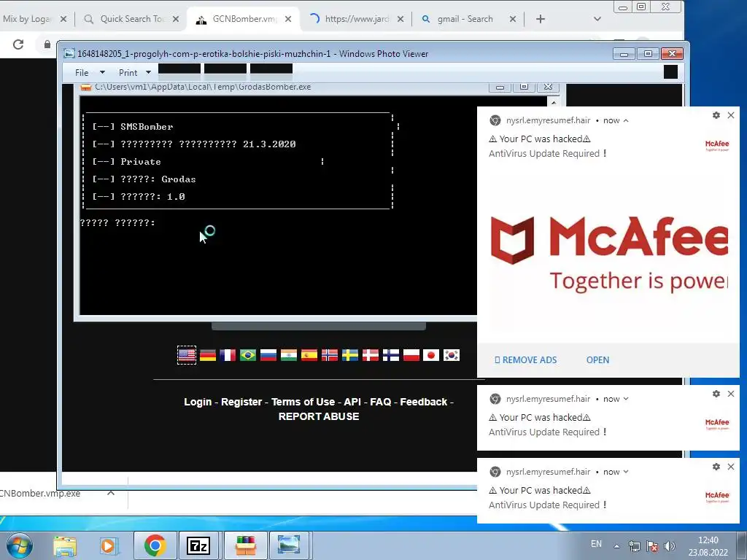Open Chrome tab search chevron
The height and width of the screenshot is (560, 747).
(597, 19)
